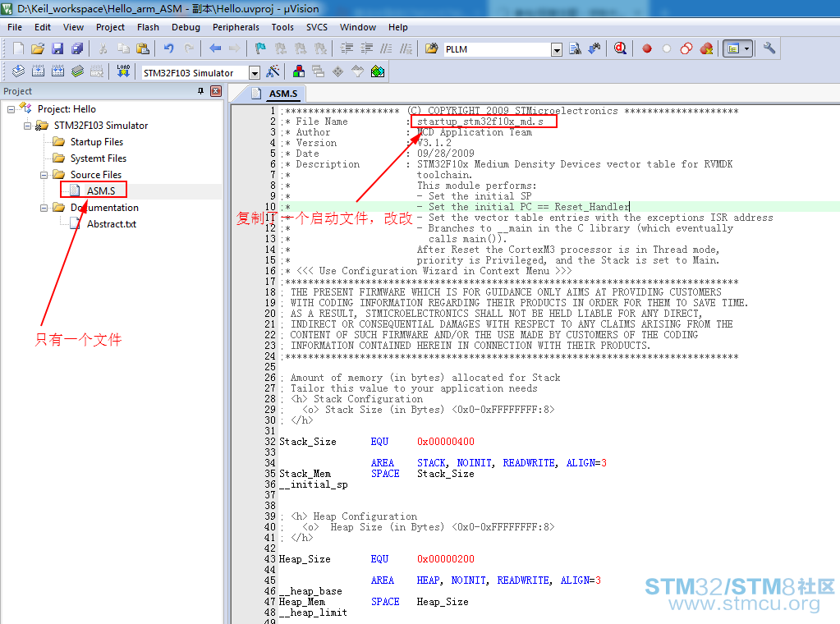The width and height of the screenshot is (840, 624).
Task: Toggle the Project window auto-hide pin
Action: click(x=201, y=91)
